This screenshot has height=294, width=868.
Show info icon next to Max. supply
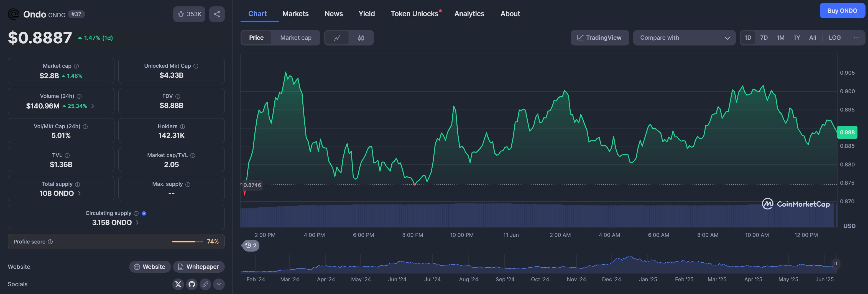point(188,184)
